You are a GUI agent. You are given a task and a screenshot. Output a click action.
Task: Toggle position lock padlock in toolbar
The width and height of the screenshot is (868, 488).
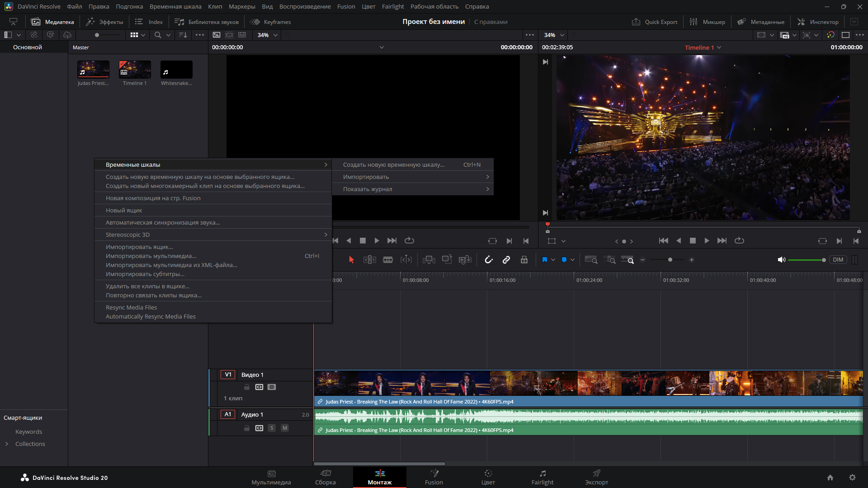point(524,260)
